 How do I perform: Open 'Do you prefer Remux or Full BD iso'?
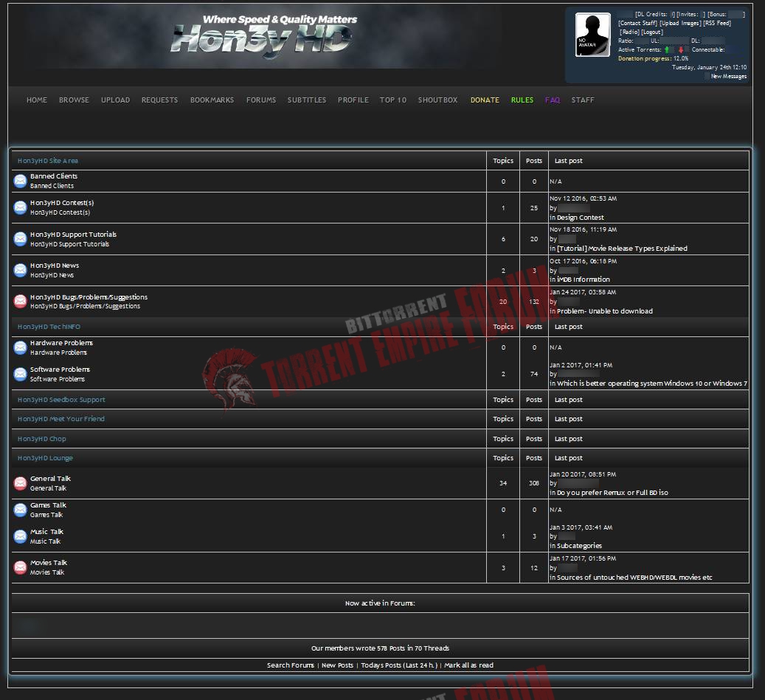coord(612,493)
